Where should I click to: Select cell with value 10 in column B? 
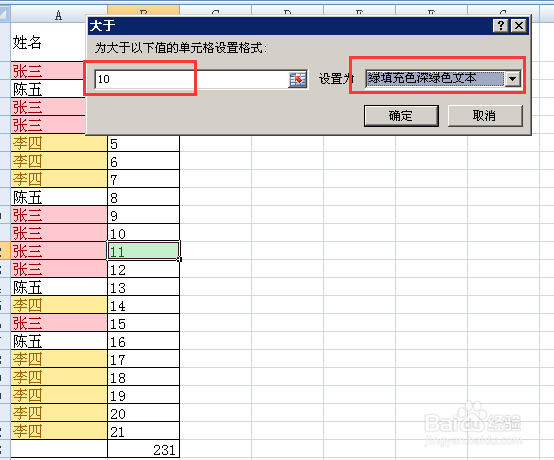pos(143,233)
